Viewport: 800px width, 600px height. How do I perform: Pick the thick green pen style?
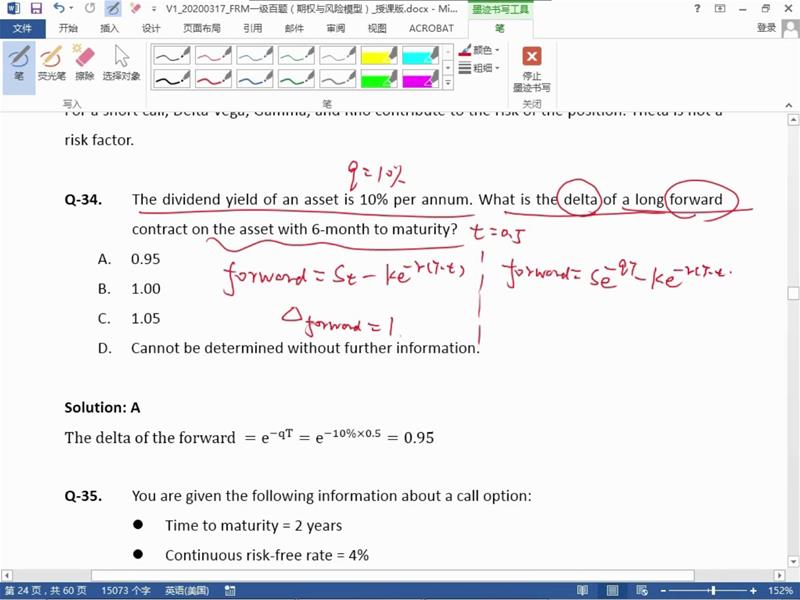pos(295,79)
